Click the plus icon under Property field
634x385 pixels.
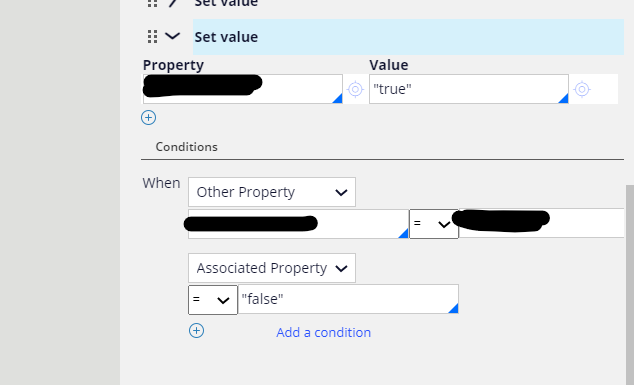pos(148,118)
